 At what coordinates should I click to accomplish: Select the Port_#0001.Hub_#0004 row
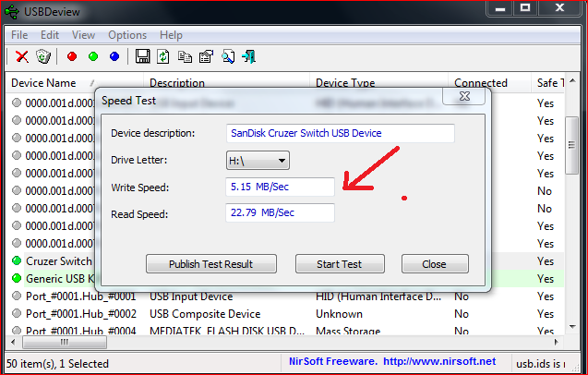pyautogui.click(x=285, y=331)
